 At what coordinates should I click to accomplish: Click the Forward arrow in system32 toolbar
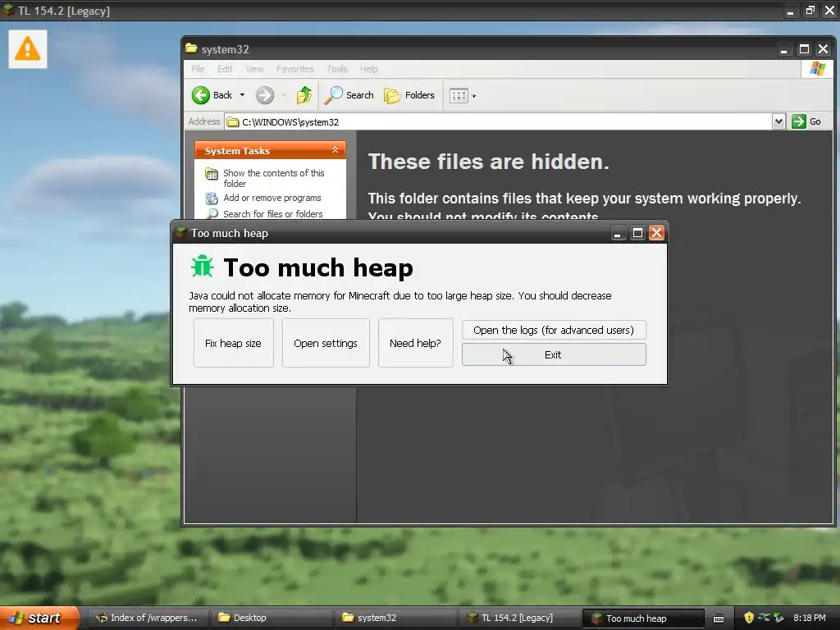[265, 95]
